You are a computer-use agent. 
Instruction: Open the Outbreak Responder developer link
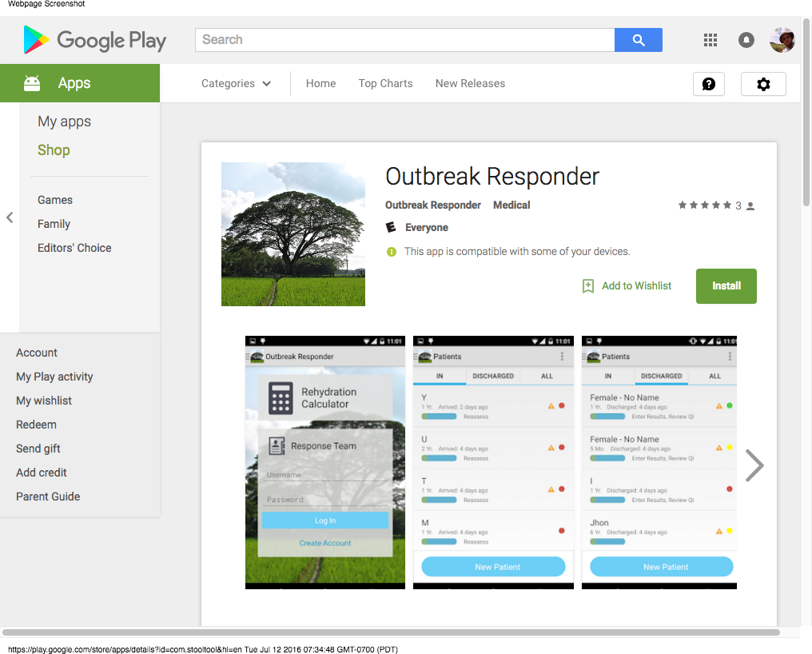click(x=433, y=205)
